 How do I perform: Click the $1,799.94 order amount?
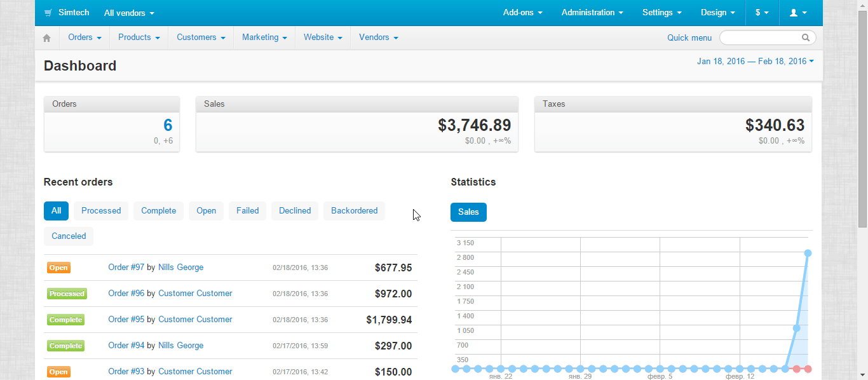pos(389,320)
